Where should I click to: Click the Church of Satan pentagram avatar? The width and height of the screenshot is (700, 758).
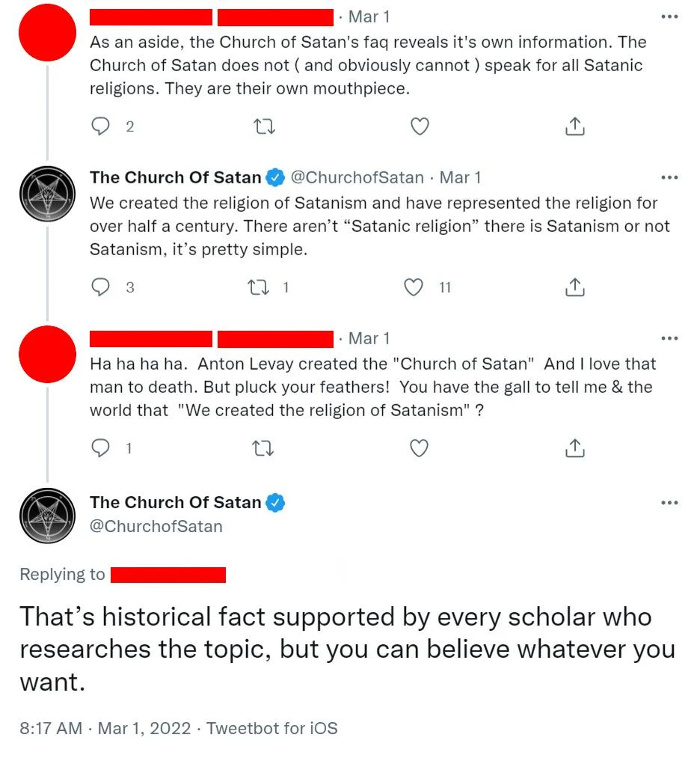(x=47, y=194)
